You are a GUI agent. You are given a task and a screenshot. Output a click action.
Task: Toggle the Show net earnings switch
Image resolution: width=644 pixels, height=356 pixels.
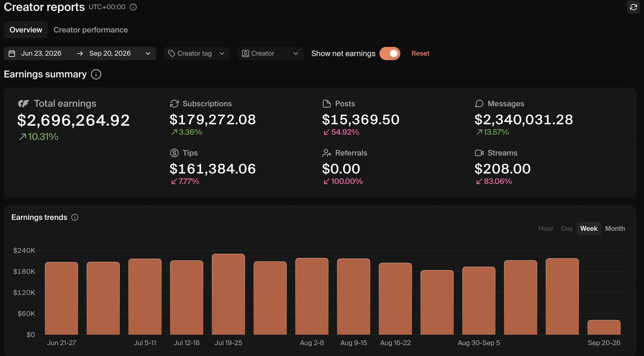pyautogui.click(x=390, y=53)
